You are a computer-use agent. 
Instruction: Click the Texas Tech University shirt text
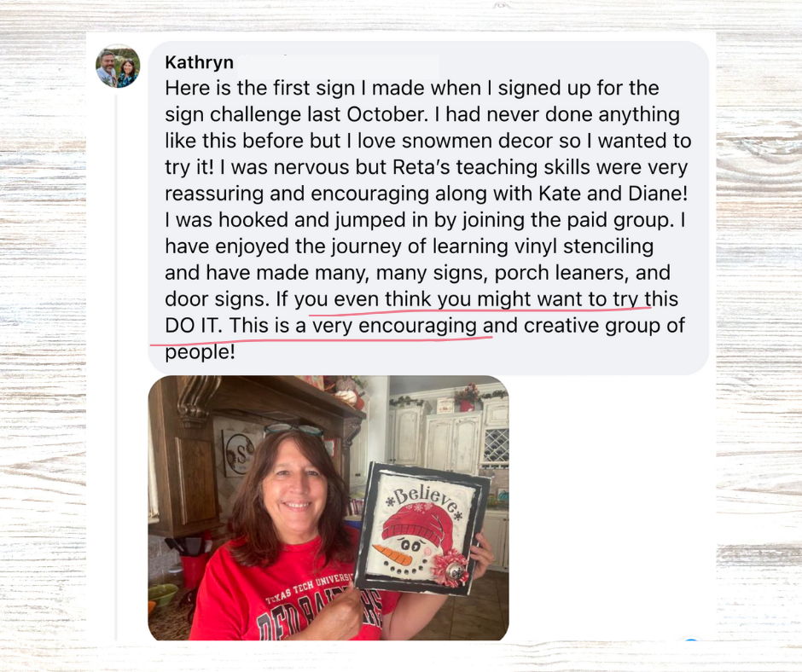pyautogui.click(x=309, y=588)
